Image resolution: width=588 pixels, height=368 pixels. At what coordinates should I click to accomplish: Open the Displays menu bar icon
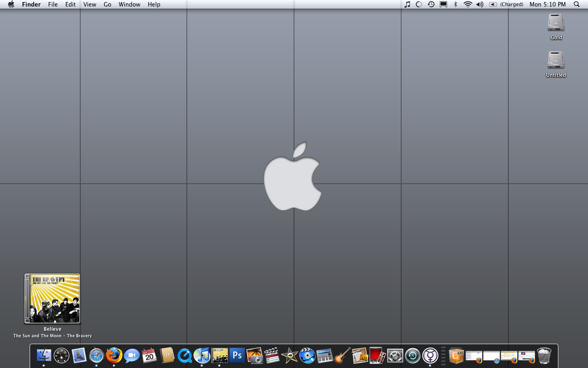click(443, 4)
